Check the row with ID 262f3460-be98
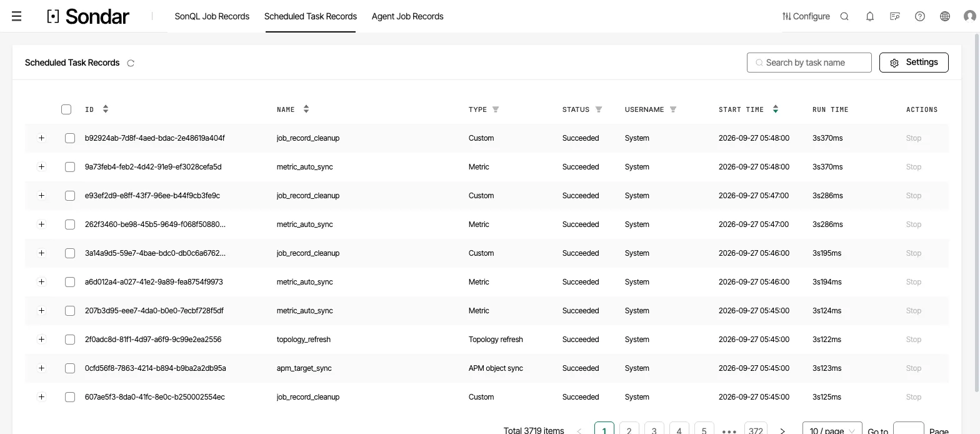The width and height of the screenshot is (980, 434). click(x=70, y=225)
